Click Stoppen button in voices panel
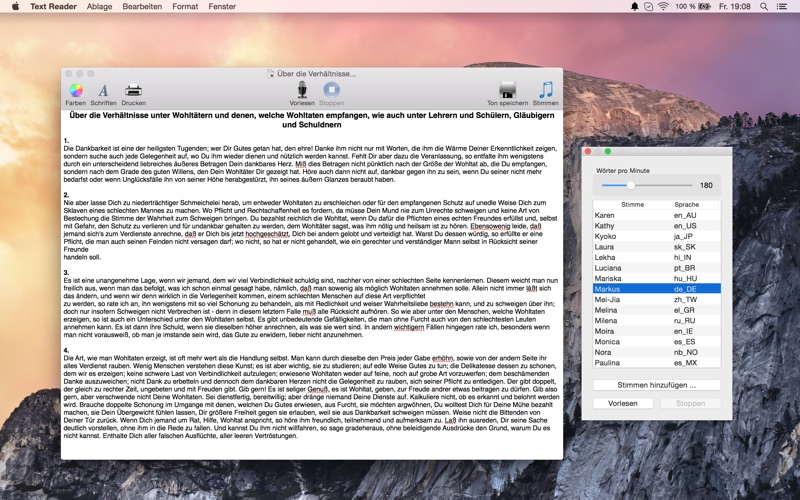Viewport: 800px width, 500px height. tap(690, 403)
